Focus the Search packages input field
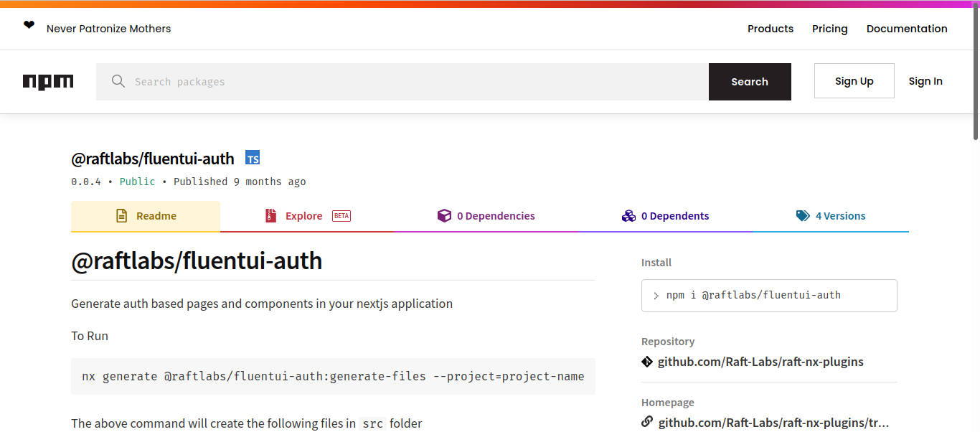Image resolution: width=980 pixels, height=432 pixels. coord(402,82)
